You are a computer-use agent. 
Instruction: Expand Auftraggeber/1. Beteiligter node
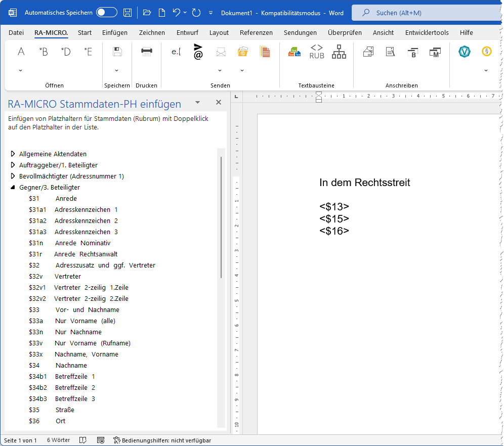13,165
